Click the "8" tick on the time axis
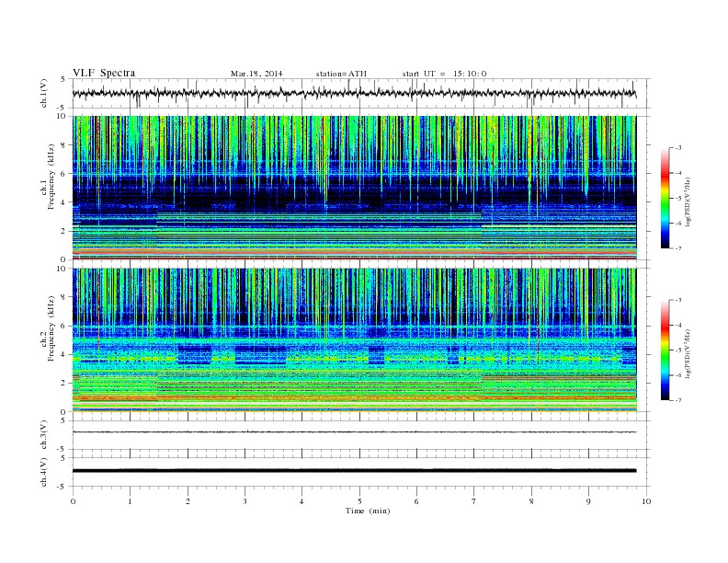The height and width of the screenshot is (563, 728). click(x=531, y=501)
